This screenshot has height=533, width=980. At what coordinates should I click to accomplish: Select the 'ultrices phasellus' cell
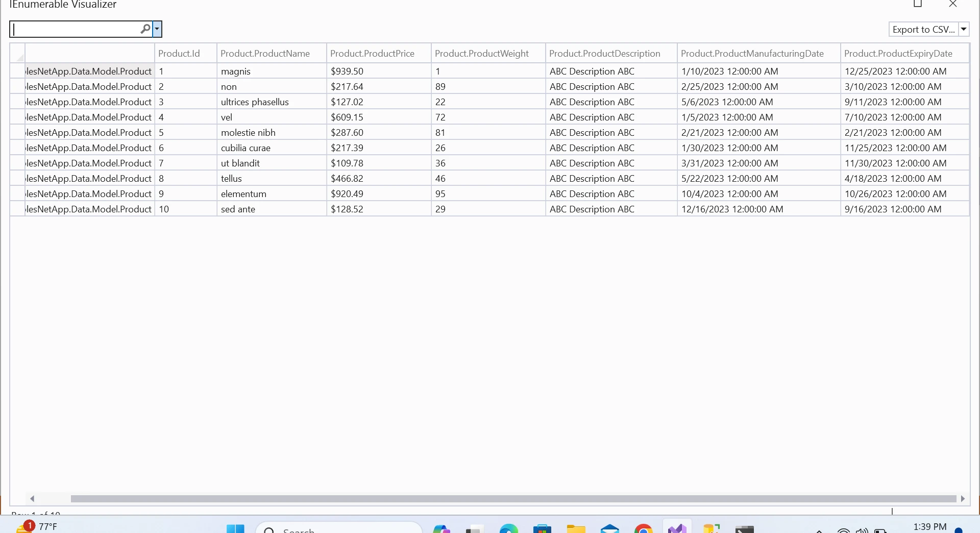pos(272,102)
